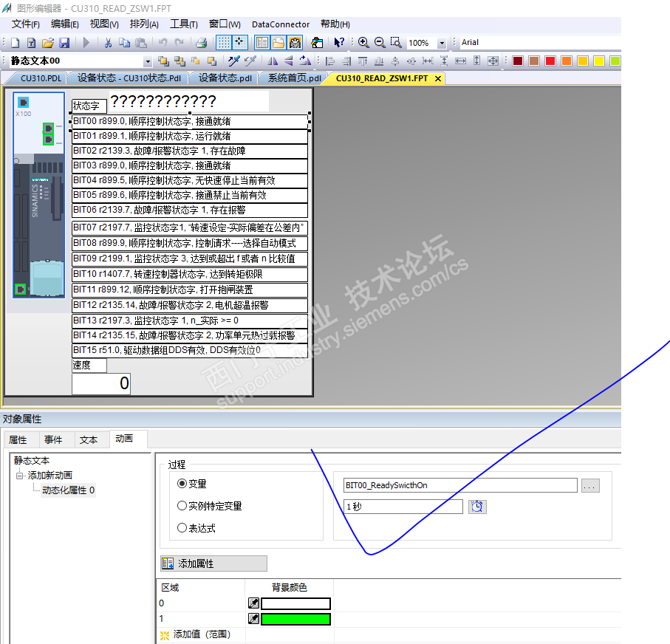Click the tag field BIT00_ReadySwicthOn
Viewport: 670px width, 644px height.
pyautogui.click(x=460, y=485)
